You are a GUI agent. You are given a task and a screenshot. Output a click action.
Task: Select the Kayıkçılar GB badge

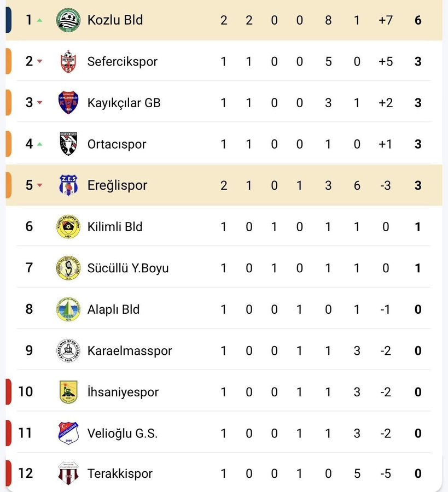pos(68,103)
